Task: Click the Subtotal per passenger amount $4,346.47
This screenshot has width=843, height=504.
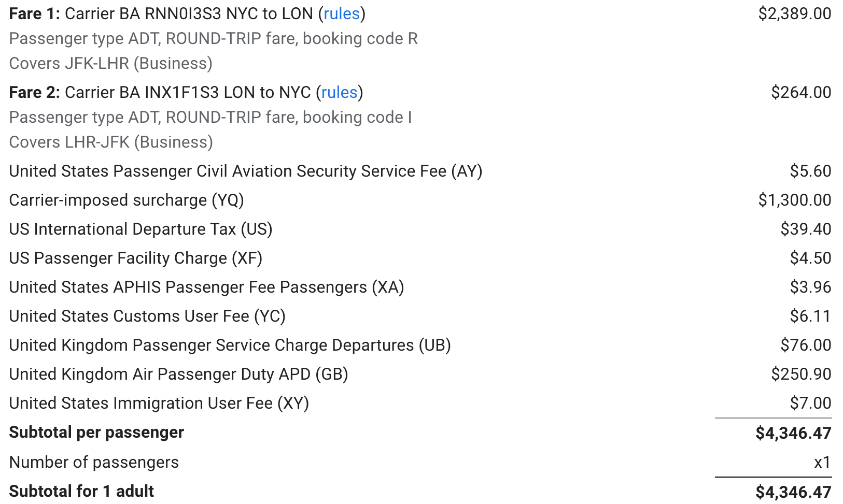Action: (793, 433)
